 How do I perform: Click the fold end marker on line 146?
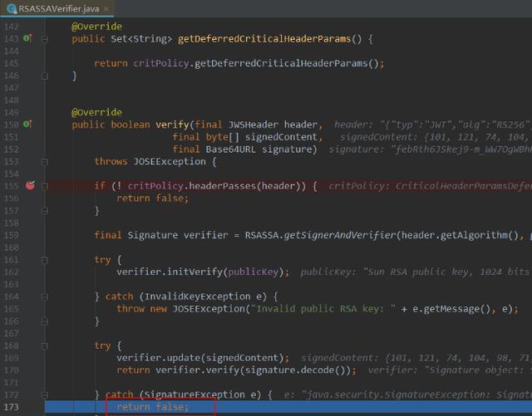pos(46,76)
